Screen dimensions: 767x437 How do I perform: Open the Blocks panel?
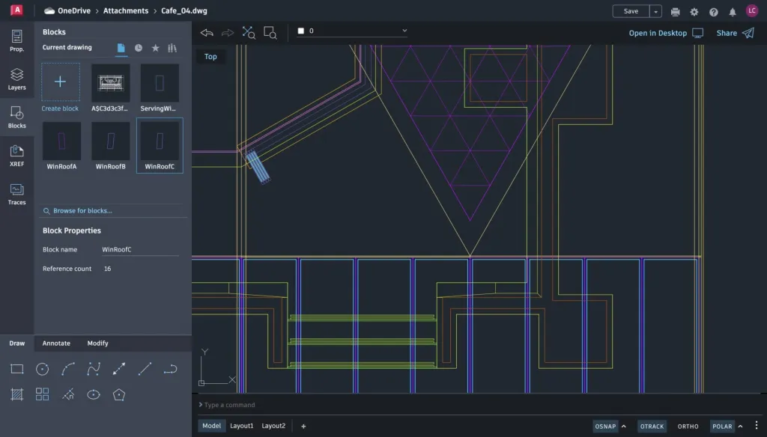[x=17, y=117]
